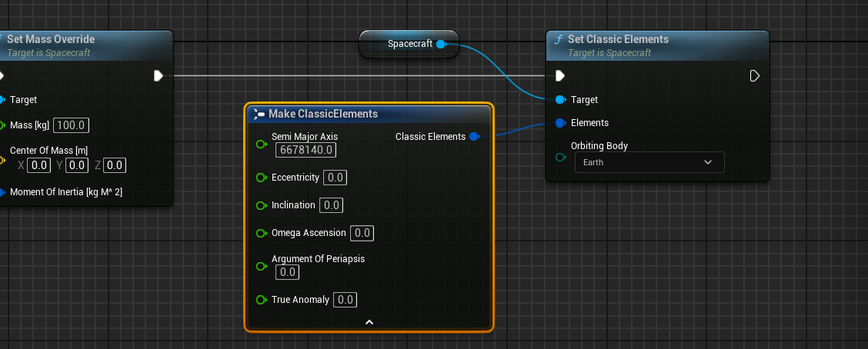Click the Mass [kg] value field
The width and height of the screenshot is (868, 349).
(71, 125)
